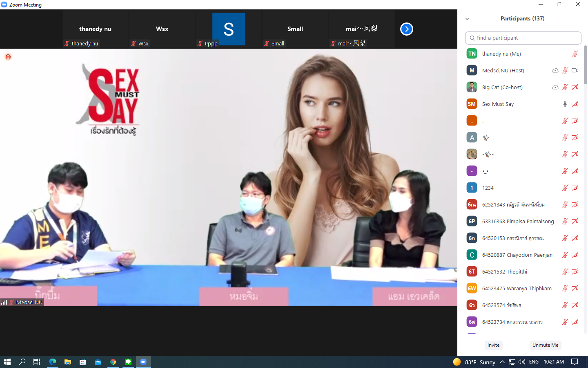Screen dimensions: 588x368
Task: Show hidden system tray icons
Action: [x=502, y=362]
